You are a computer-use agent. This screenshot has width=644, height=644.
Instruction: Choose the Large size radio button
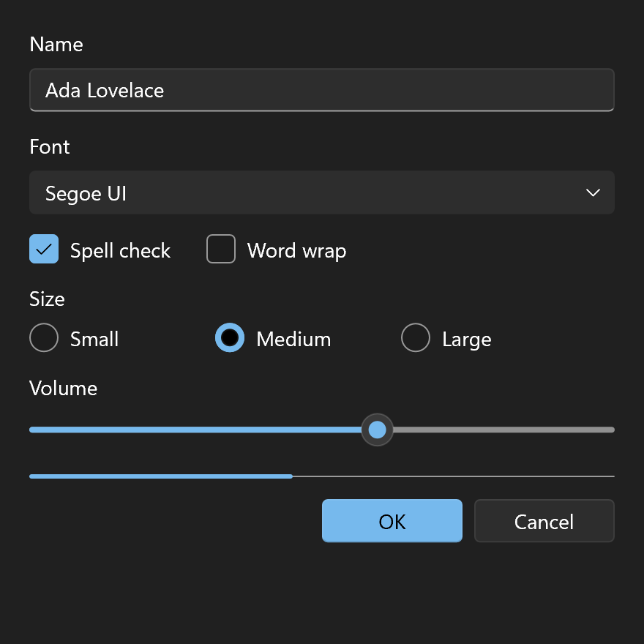point(416,337)
